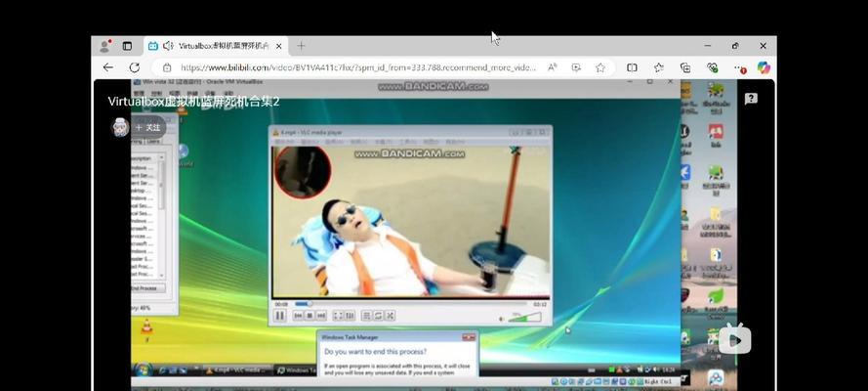The height and width of the screenshot is (391, 868).
Task: Open a new browser tab
Action: click(301, 46)
